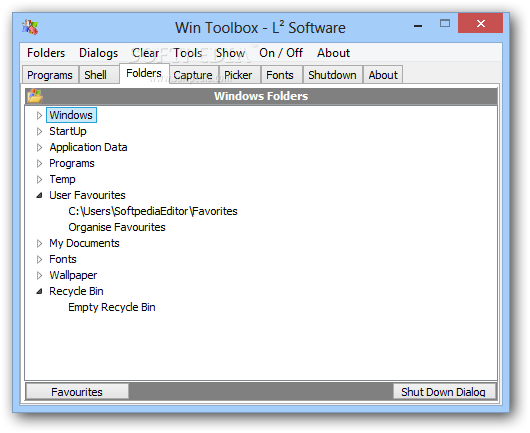Click the Favourites button

click(x=77, y=392)
